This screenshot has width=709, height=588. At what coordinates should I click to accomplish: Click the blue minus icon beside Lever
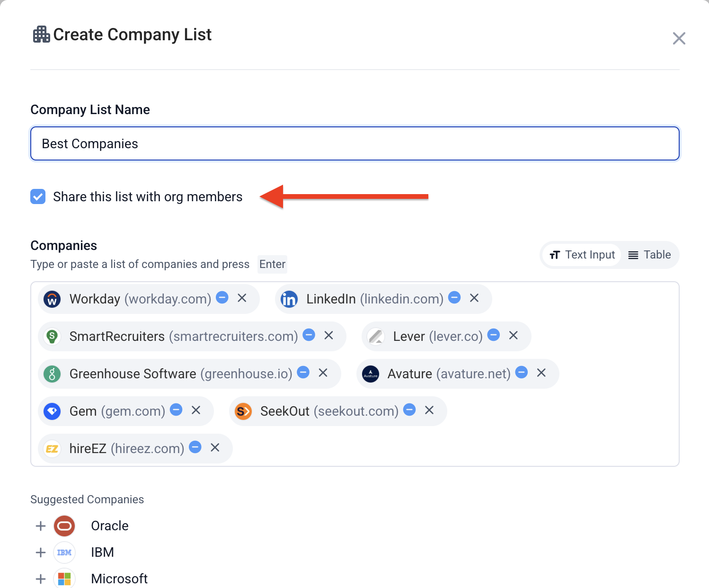[494, 335]
